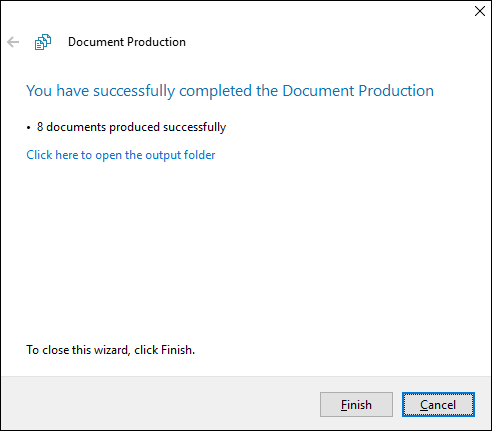
Task: Click the Document Production wizard icon
Action: coord(43,42)
